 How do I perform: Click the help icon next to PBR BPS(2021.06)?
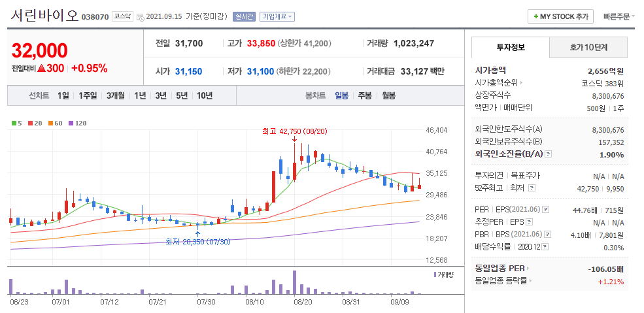(x=547, y=234)
